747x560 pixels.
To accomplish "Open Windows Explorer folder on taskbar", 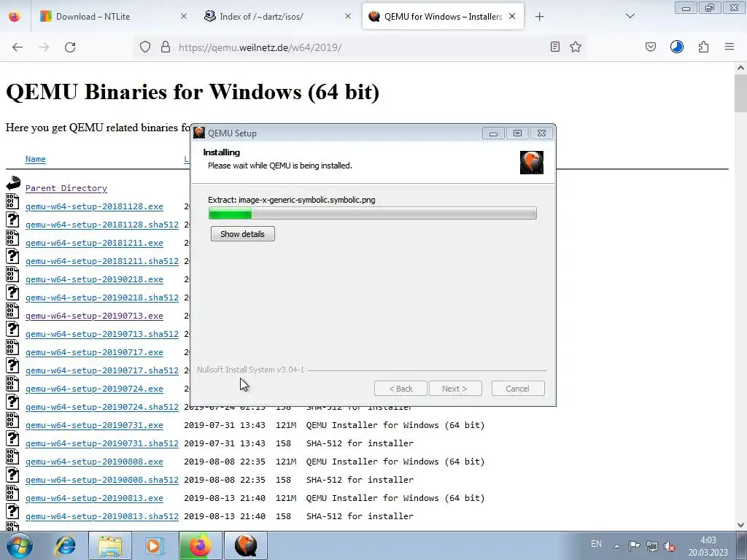I will 109,545.
